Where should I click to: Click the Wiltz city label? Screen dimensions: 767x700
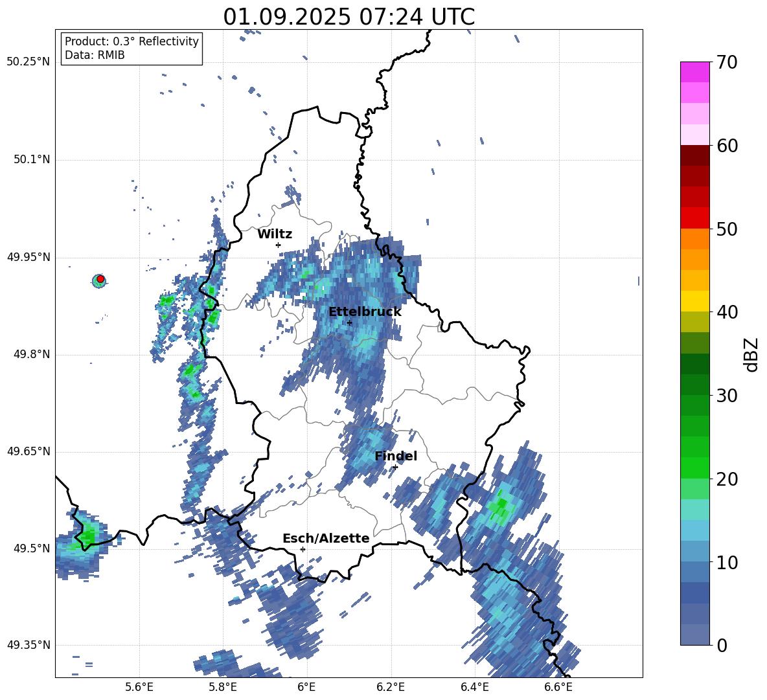(x=275, y=234)
